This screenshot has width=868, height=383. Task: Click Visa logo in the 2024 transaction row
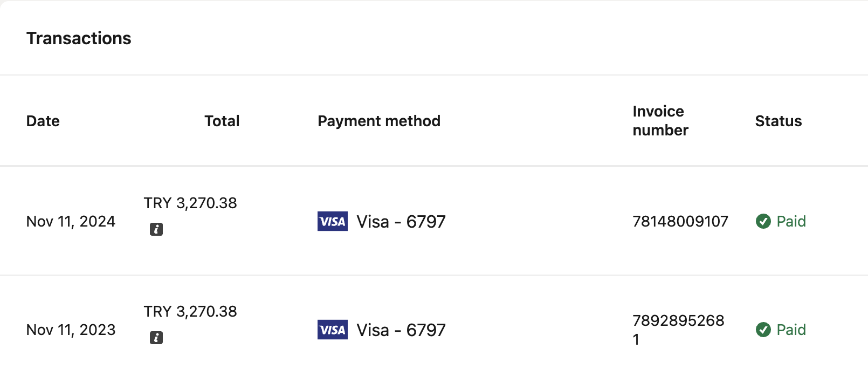[x=333, y=221]
